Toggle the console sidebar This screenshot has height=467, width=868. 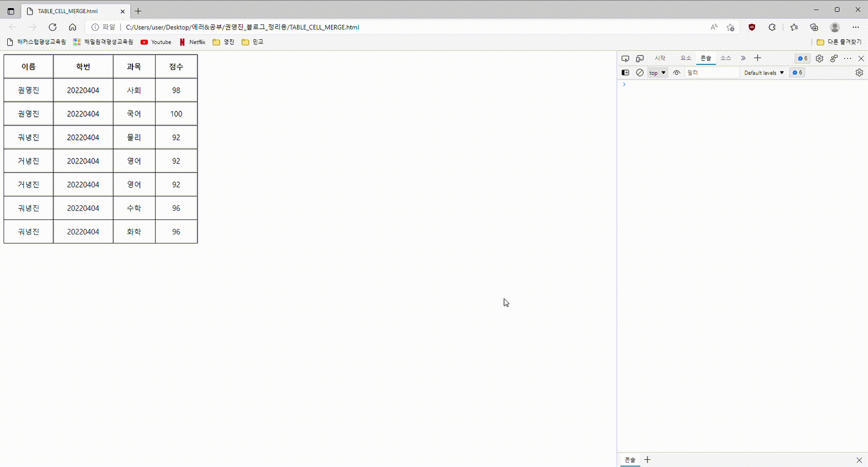coord(625,72)
